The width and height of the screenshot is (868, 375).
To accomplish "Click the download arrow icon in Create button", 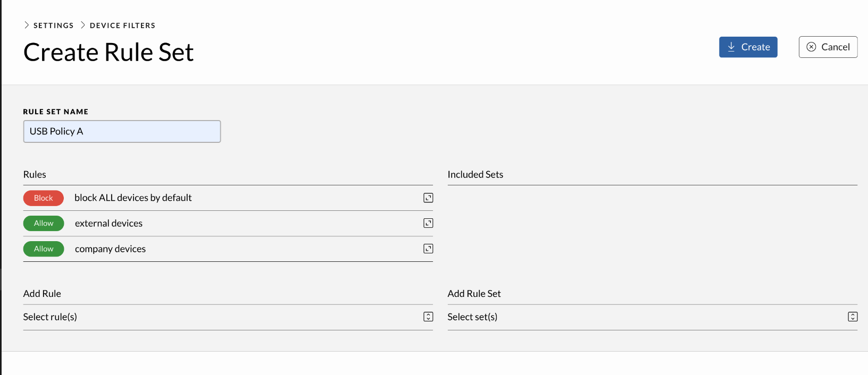I will coord(731,47).
